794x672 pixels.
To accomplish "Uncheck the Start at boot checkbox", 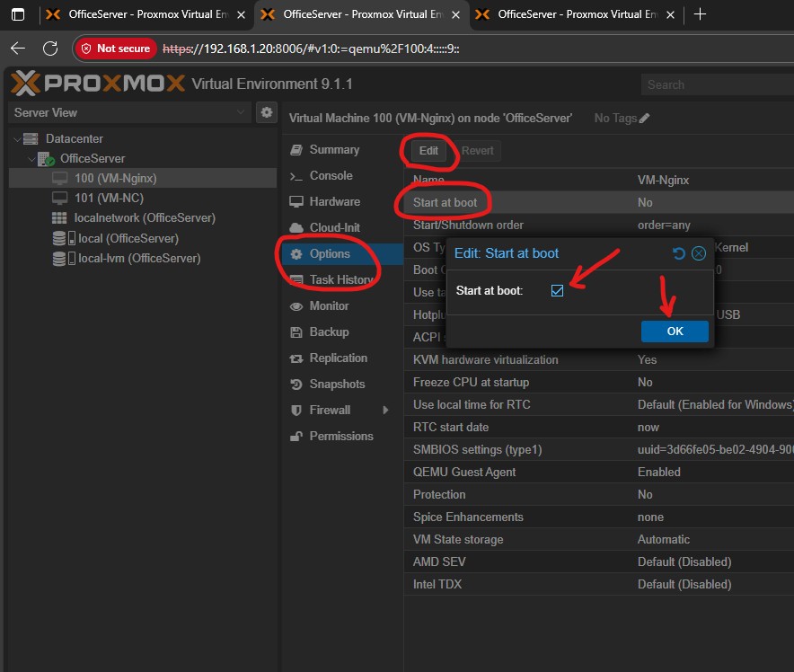I will (557, 290).
